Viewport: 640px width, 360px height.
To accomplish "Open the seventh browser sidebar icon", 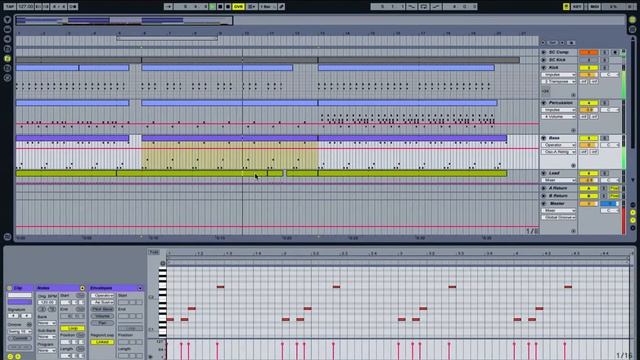I will [7, 78].
